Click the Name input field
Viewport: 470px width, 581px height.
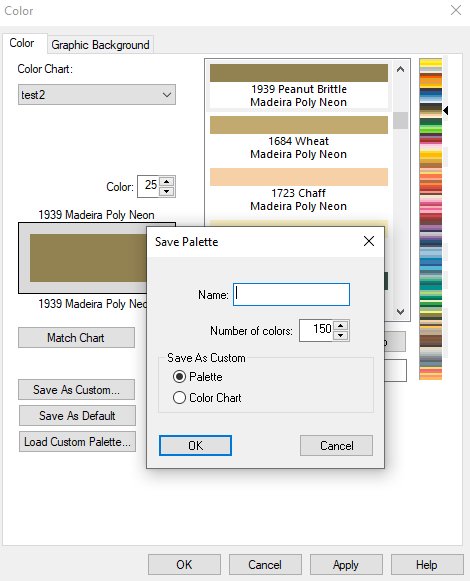(x=291, y=295)
